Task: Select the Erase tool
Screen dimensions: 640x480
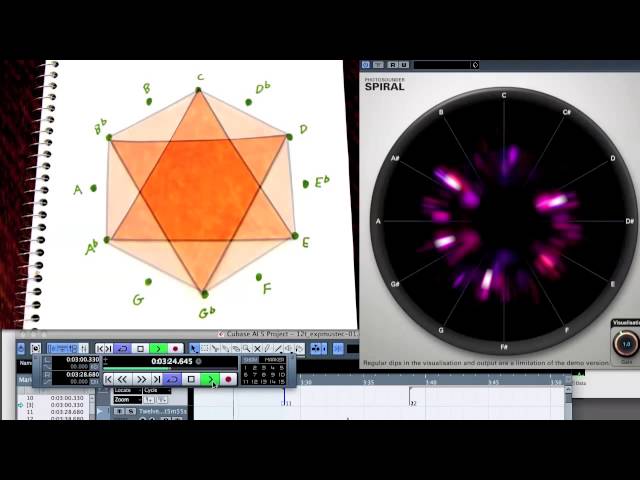Action: click(236, 349)
